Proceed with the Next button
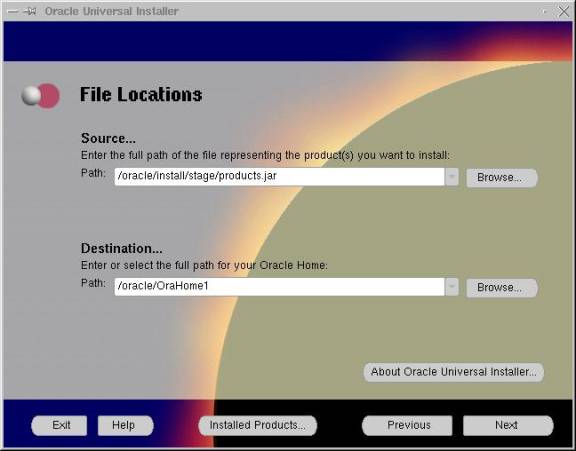576x451 pixels. point(508,426)
